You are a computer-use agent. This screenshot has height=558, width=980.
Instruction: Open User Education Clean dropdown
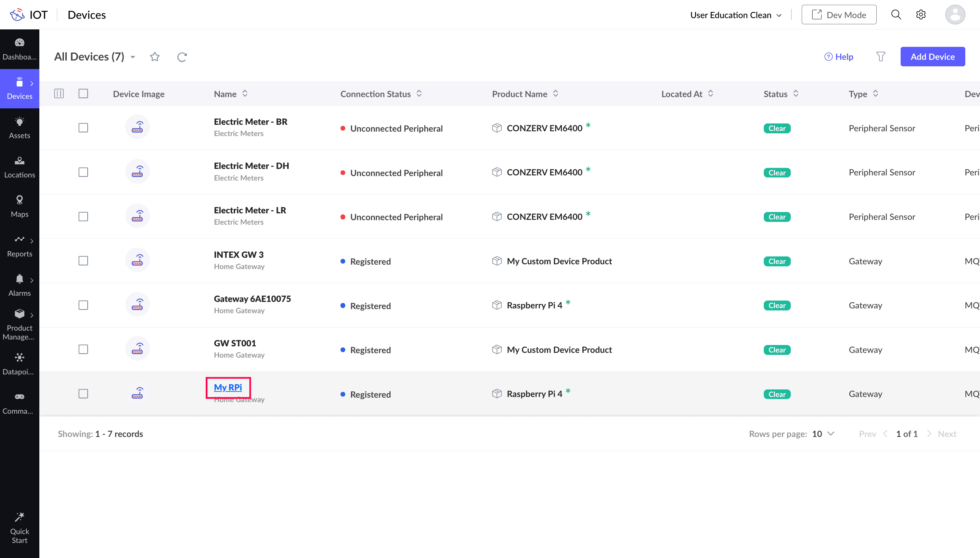[735, 15]
